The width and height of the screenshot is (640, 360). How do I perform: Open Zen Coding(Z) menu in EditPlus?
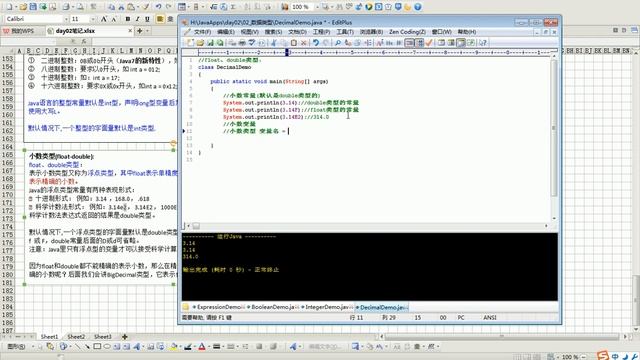tap(407, 32)
